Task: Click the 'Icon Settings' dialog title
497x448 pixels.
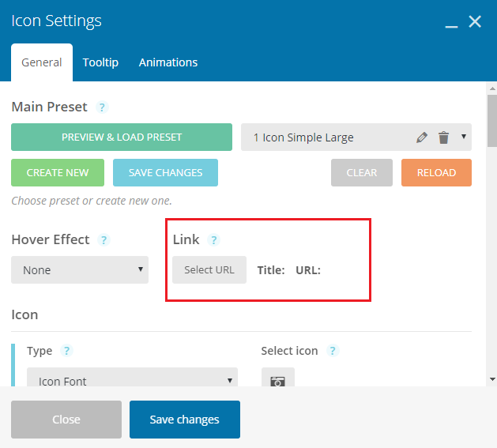Action: pos(56,21)
